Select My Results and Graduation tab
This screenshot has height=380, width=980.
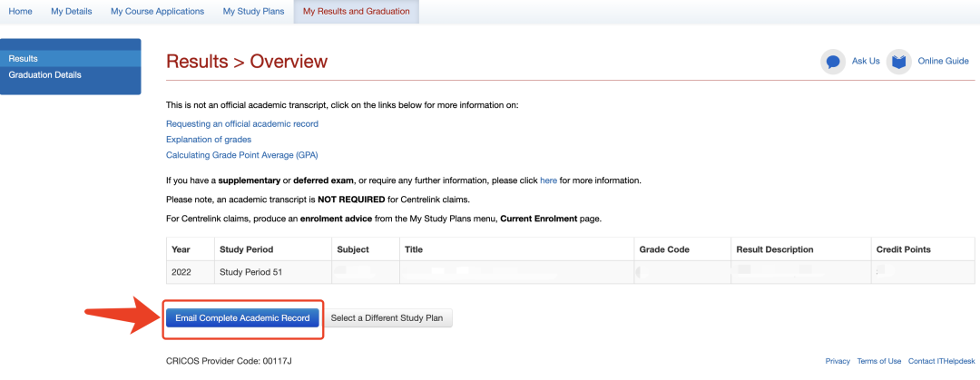(x=356, y=11)
